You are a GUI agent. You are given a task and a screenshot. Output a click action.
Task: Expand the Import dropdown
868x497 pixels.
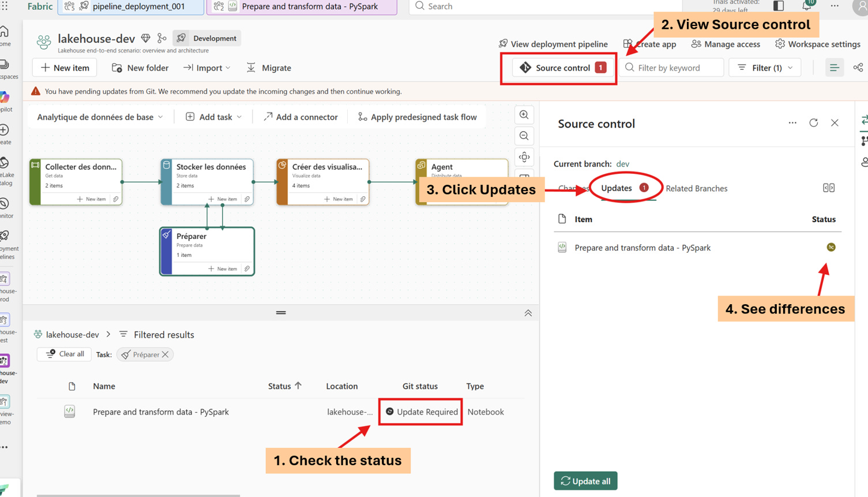[x=207, y=68]
